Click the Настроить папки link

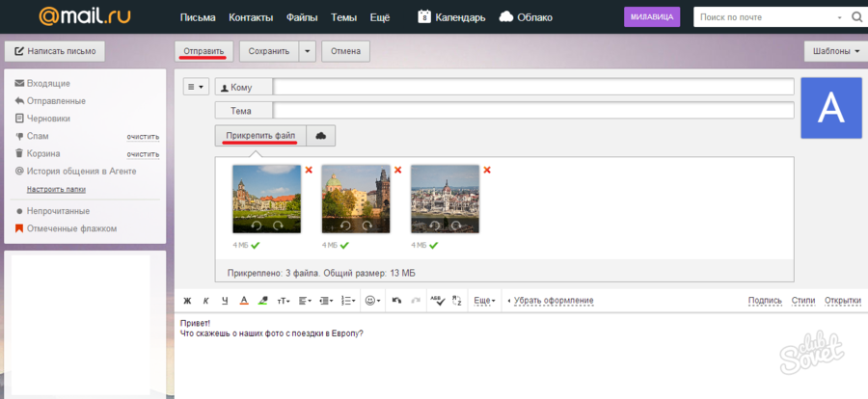56,189
